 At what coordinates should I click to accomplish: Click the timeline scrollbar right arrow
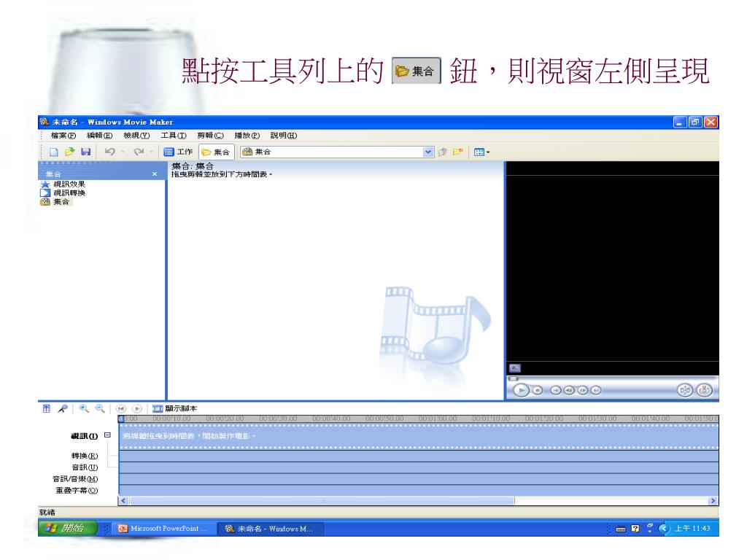pyautogui.click(x=713, y=501)
